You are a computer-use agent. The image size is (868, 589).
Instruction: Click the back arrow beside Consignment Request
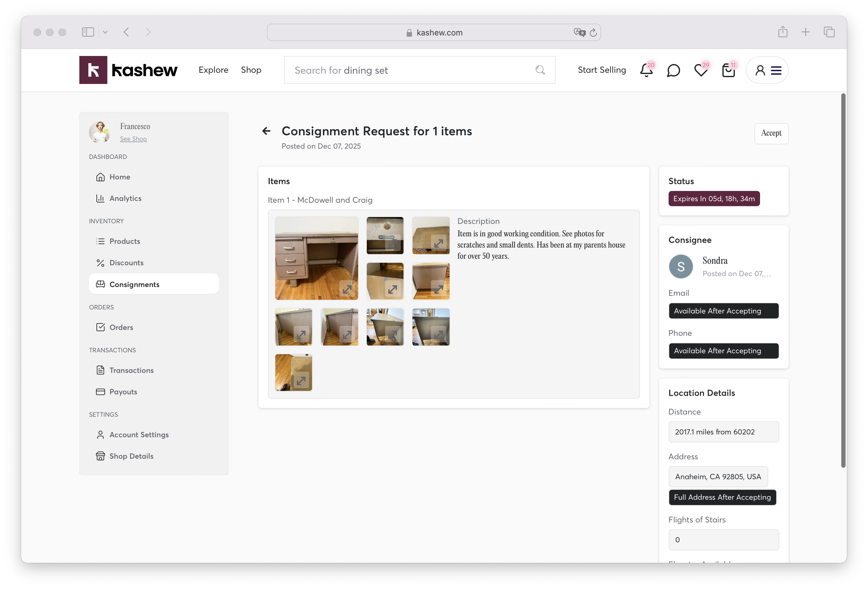pyautogui.click(x=266, y=131)
